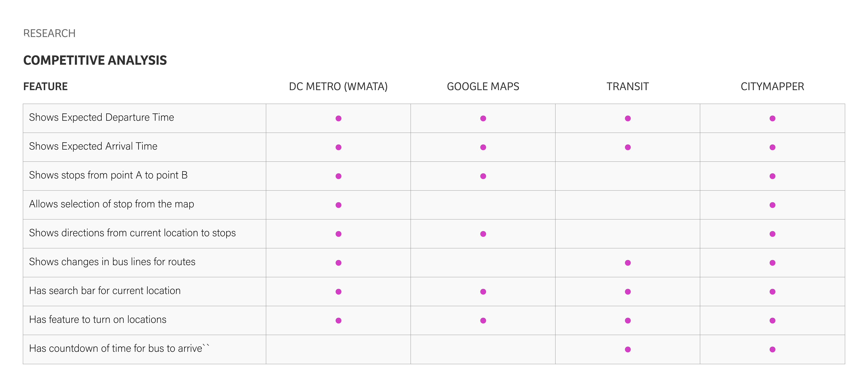The width and height of the screenshot is (868, 387).
Task: Click Citymapper dot for stop selection from map
Action: [x=772, y=205]
